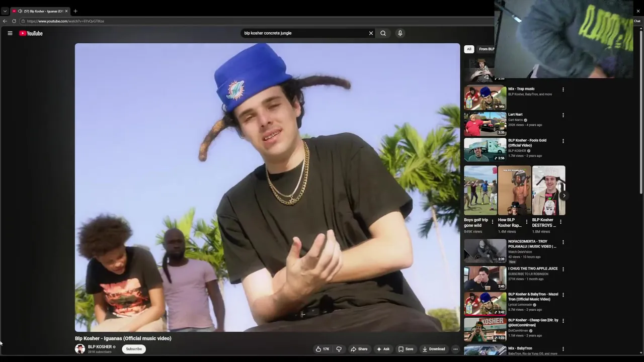Image resolution: width=644 pixels, height=362 pixels.
Task: Focus the YouTube search field
Action: (x=304, y=33)
